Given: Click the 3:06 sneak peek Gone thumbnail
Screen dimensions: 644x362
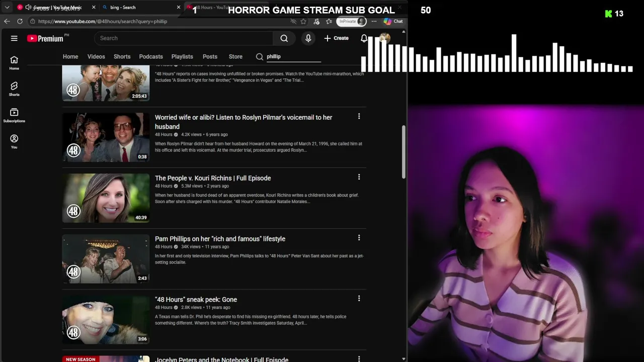Looking at the screenshot, I should coord(106,320).
